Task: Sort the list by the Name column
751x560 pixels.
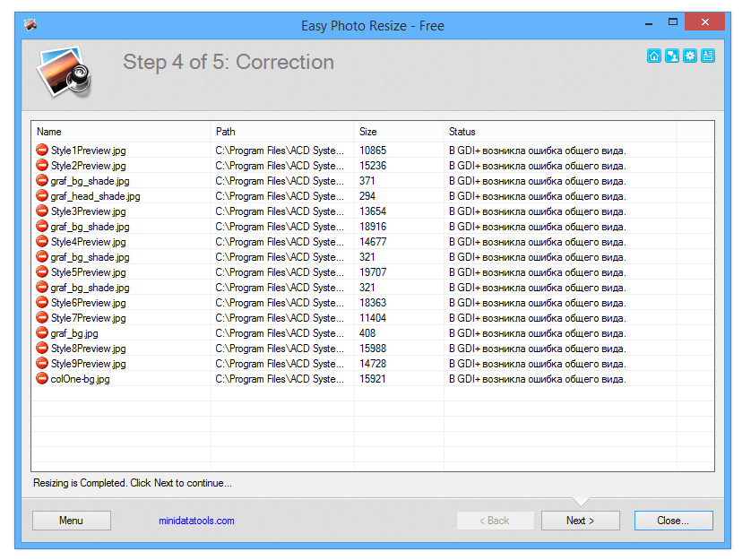Action: (x=121, y=132)
